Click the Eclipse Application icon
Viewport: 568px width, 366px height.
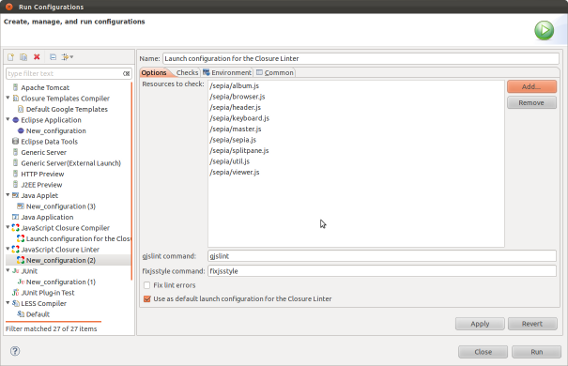[16, 120]
